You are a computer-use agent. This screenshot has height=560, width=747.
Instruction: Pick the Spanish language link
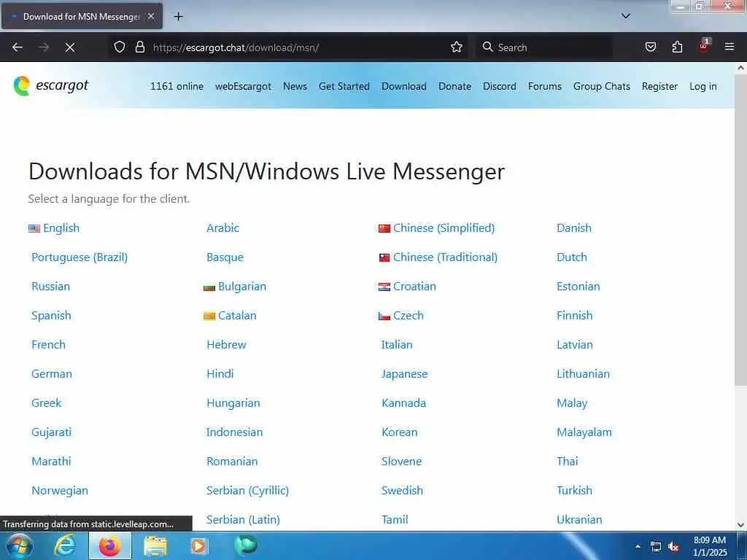tap(51, 316)
